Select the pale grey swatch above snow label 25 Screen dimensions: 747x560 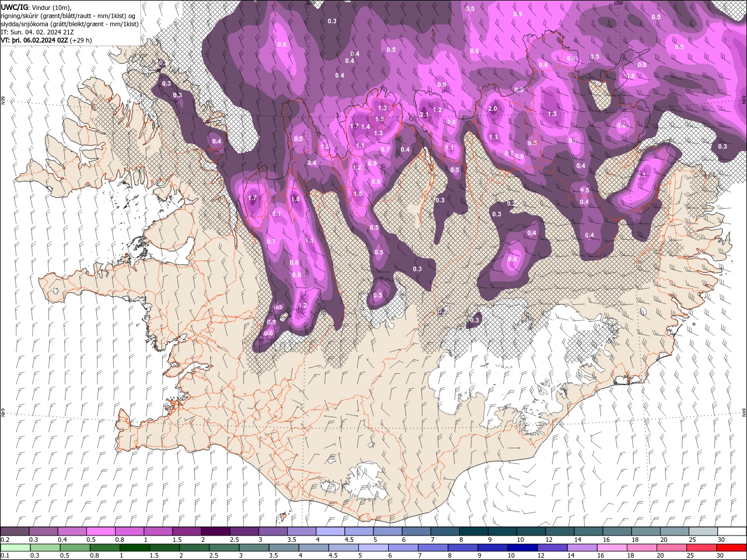703,531
